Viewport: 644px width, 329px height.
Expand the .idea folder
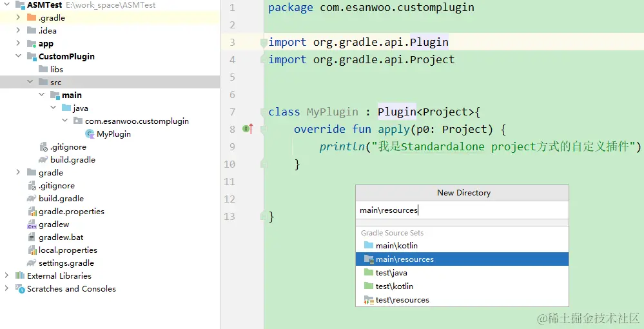click(18, 30)
